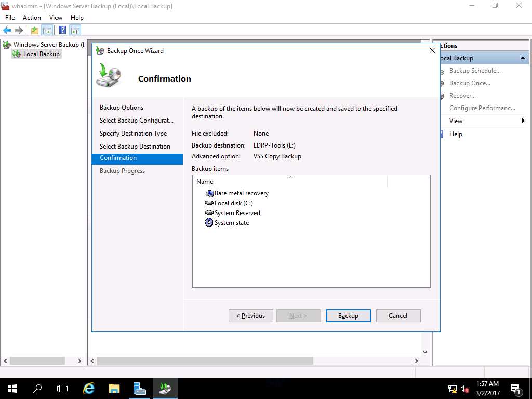Click Backup Once... in Actions pane
Screen dimensions: 532x399
tap(470, 83)
